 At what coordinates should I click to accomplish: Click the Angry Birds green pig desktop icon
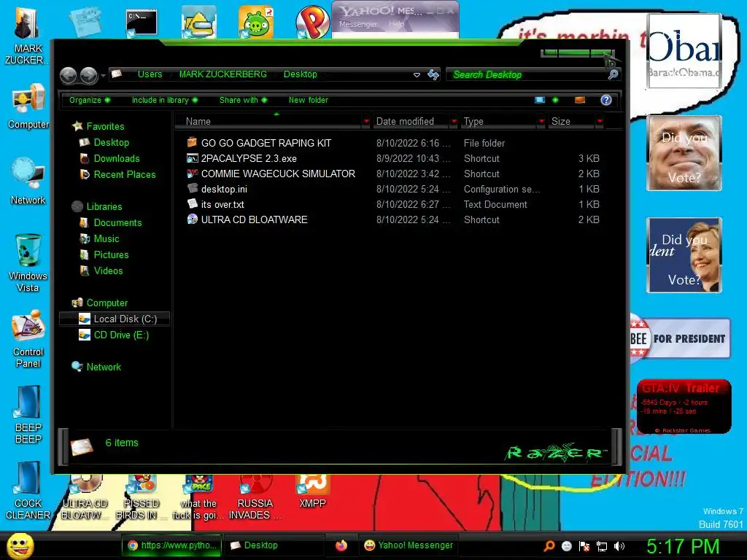click(256, 23)
